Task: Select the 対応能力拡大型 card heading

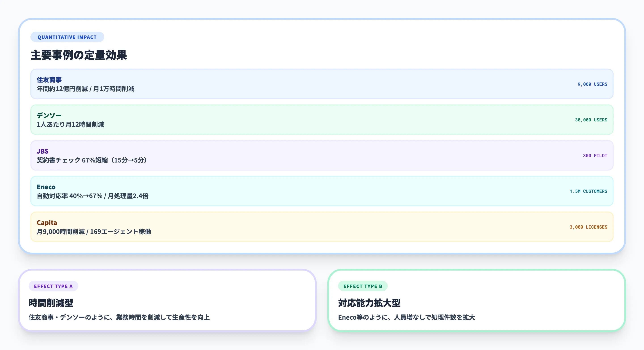Action: tap(369, 303)
